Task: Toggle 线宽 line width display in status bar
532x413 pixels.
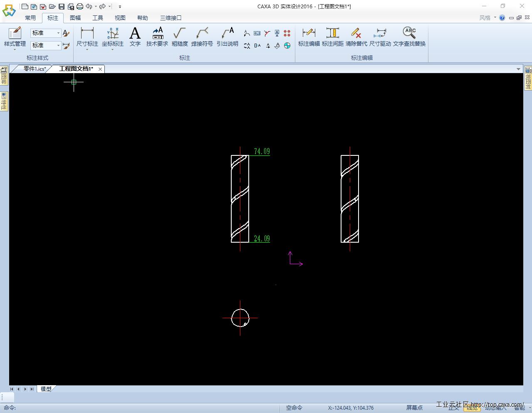Action: [472, 408]
